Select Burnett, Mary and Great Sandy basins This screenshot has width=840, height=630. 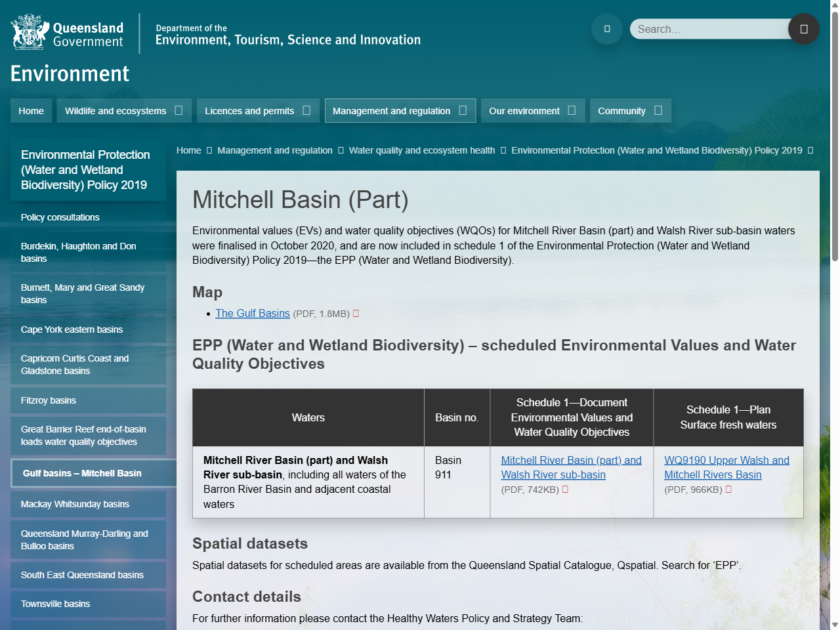pyautogui.click(x=88, y=294)
